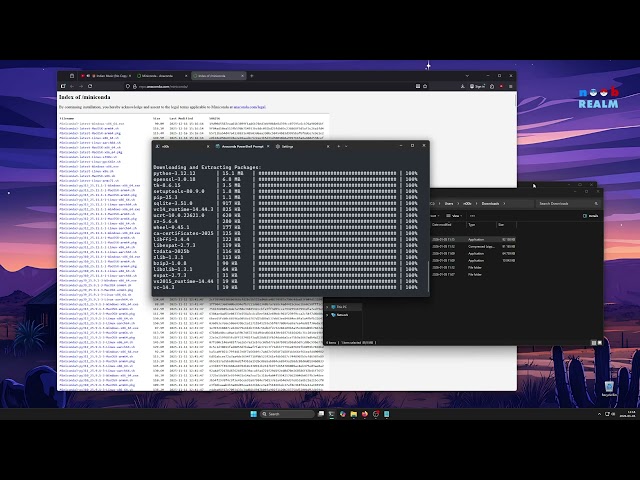This screenshot has width=640, height=480.
Task: Open the Windows Start menu on the taskbar
Action: point(253,414)
